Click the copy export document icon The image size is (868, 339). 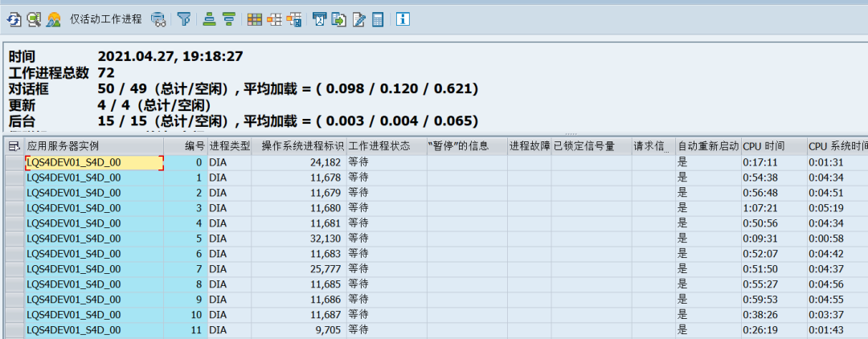pyautogui.click(x=339, y=19)
